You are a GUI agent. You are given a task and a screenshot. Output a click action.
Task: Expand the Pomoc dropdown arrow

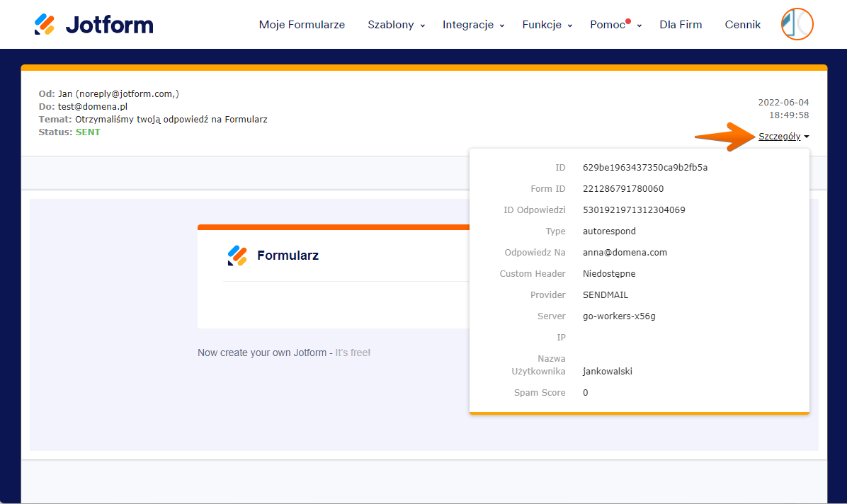639,25
